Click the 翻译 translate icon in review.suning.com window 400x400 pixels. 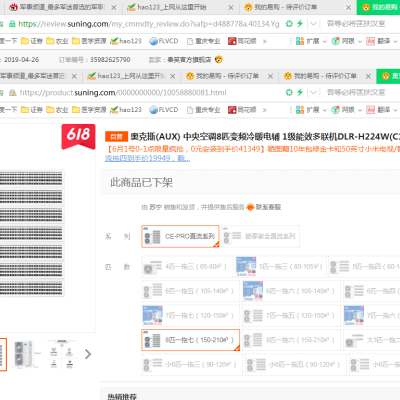[x=370, y=41]
